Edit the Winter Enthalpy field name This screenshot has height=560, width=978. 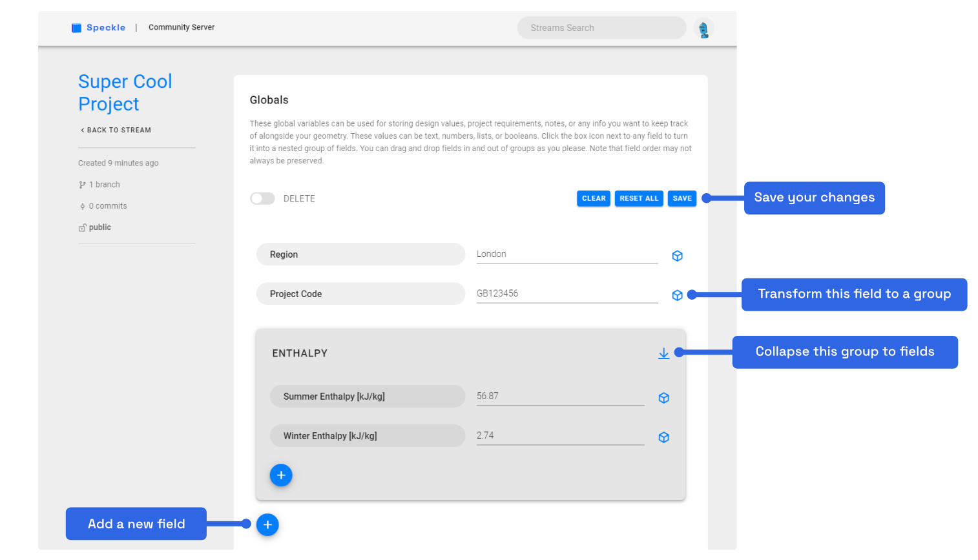click(x=368, y=436)
